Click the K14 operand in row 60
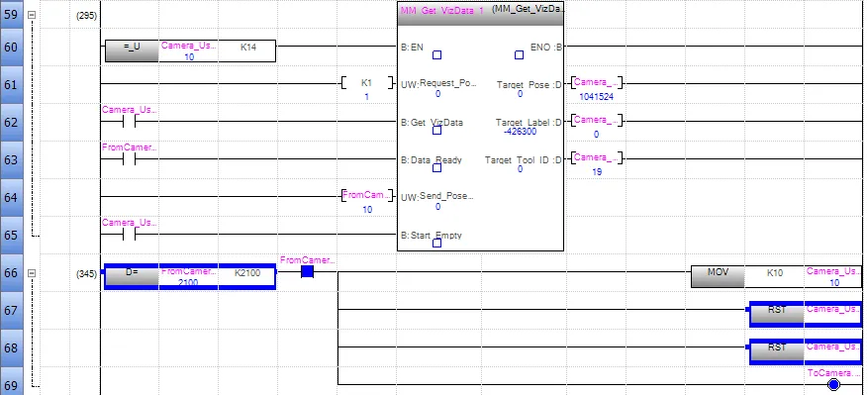 pos(248,48)
